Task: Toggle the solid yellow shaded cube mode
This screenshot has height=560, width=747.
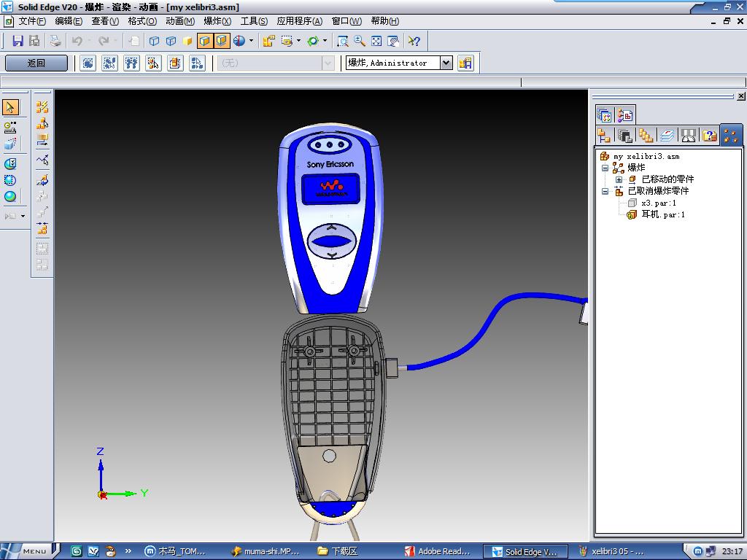Action: [187, 41]
